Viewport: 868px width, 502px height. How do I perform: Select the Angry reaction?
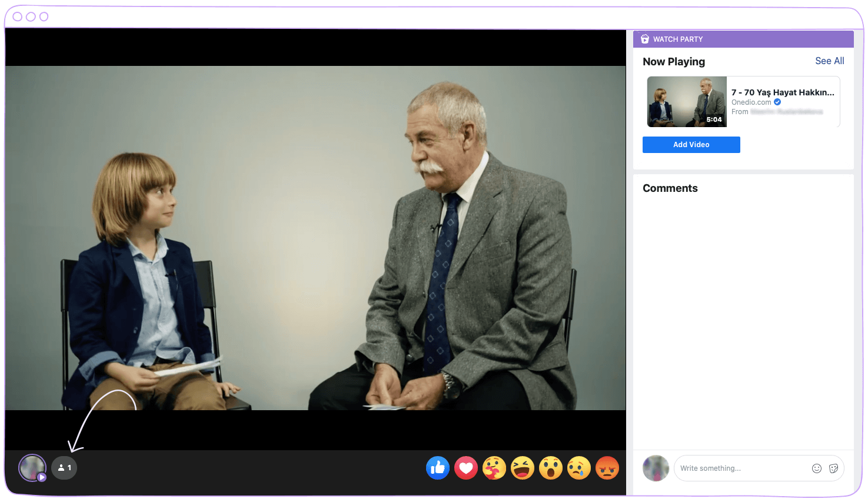[x=607, y=467]
